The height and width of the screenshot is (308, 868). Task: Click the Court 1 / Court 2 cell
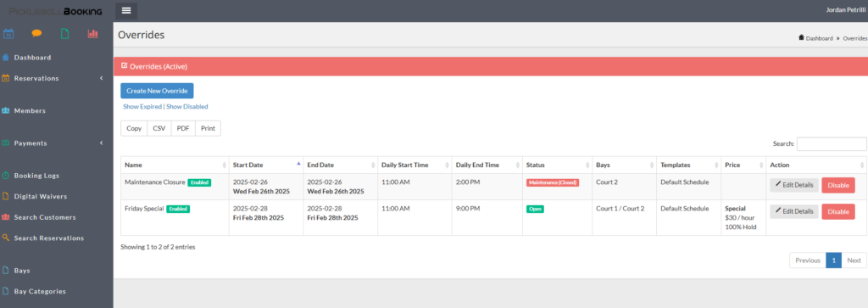pos(625,218)
